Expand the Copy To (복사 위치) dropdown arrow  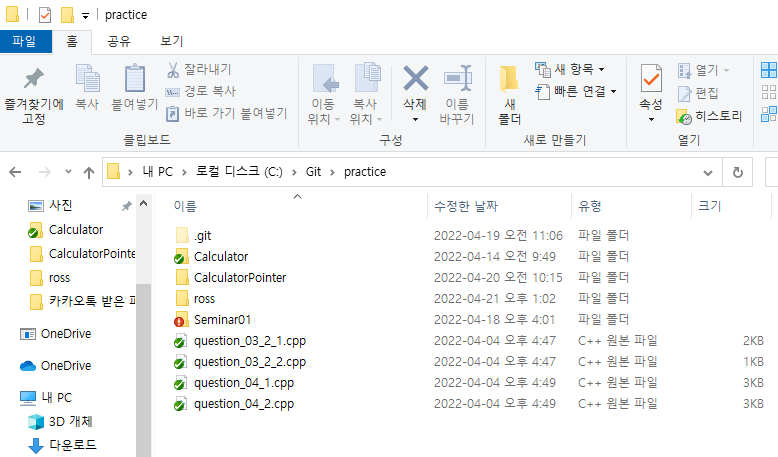pyautogui.click(x=380, y=120)
